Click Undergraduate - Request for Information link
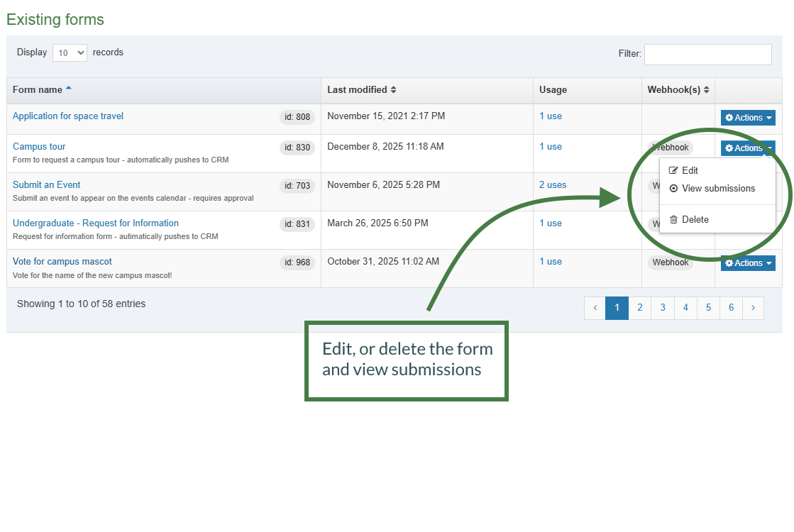This screenshot has height=532, width=794. tap(96, 223)
